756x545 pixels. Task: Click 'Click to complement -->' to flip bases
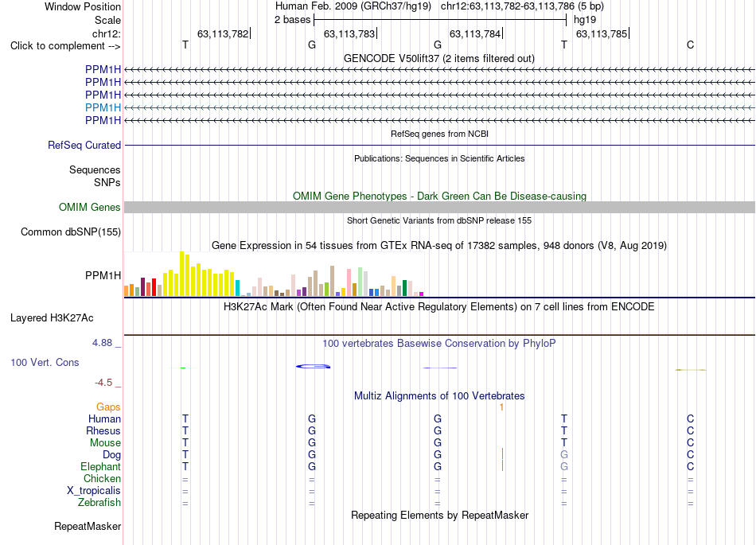click(x=65, y=46)
